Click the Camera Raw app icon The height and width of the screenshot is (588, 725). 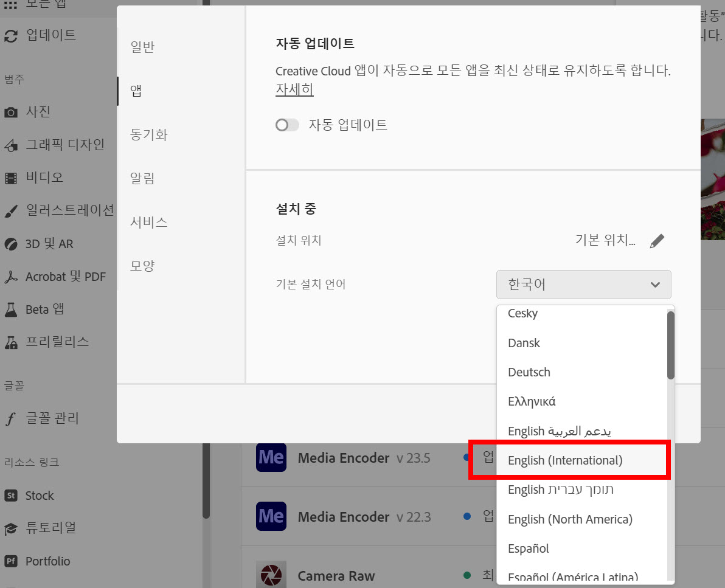271,574
